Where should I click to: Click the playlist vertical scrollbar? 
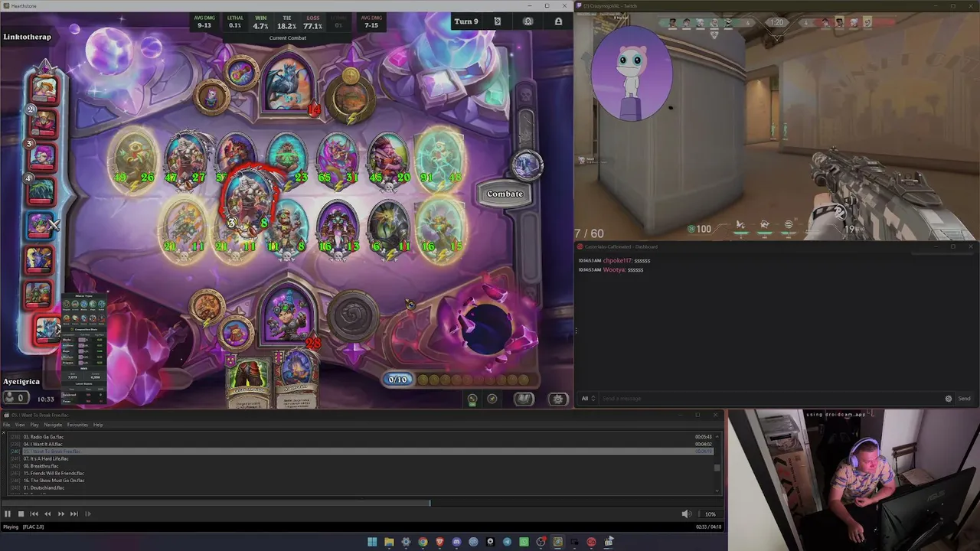tap(717, 463)
